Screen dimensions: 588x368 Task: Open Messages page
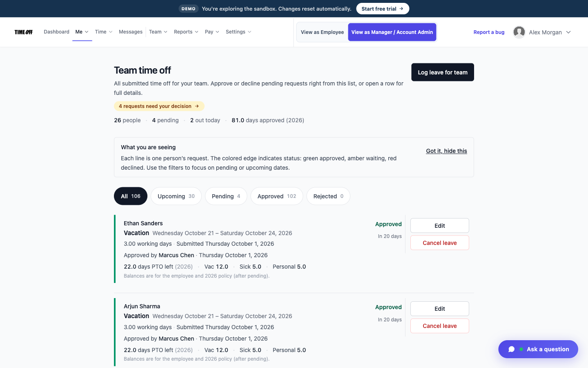(131, 32)
